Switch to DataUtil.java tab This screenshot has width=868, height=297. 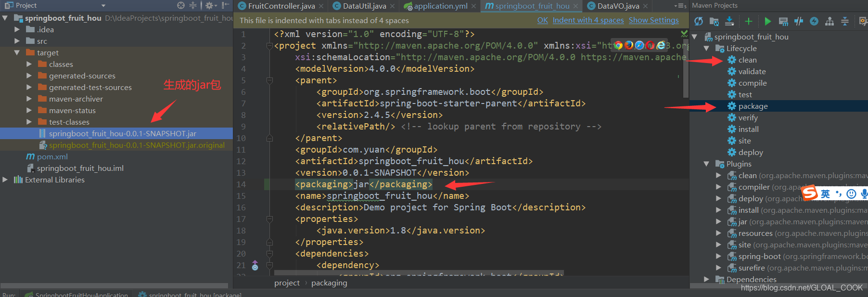click(x=364, y=6)
